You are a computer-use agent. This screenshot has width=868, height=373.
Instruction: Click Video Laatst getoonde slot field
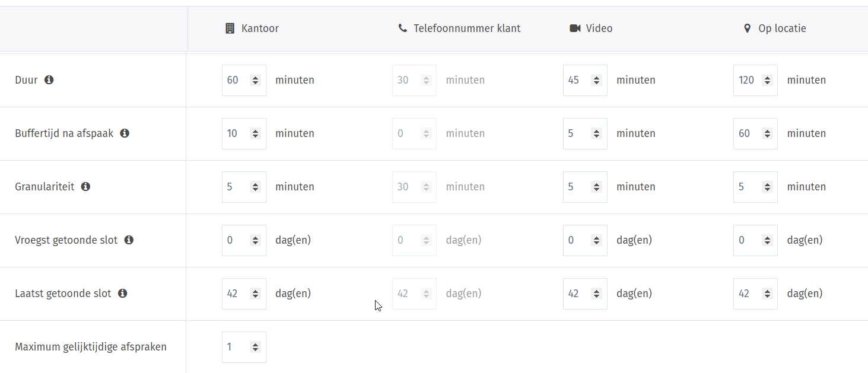point(585,294)
